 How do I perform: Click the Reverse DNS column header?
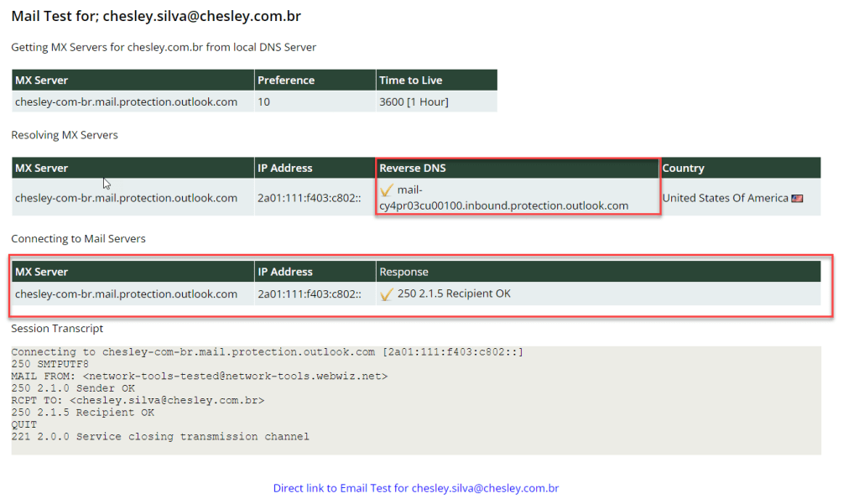tap(413, 168)
